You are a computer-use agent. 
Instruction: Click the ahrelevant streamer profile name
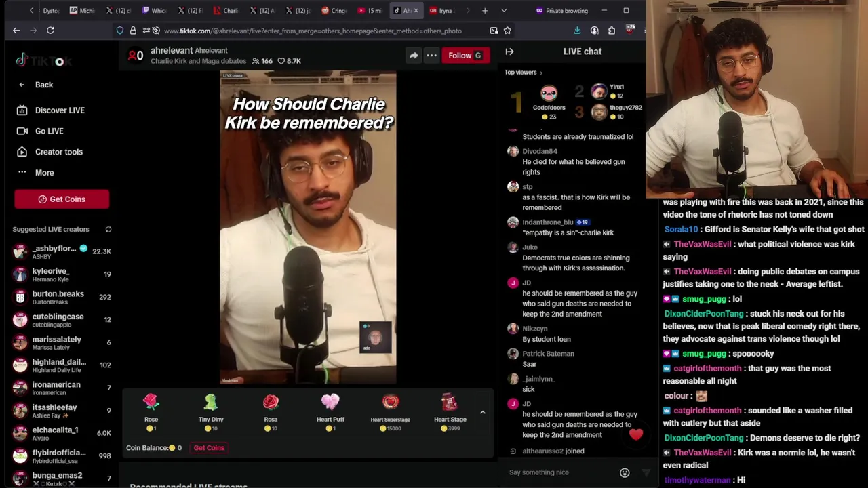[172, 51]
